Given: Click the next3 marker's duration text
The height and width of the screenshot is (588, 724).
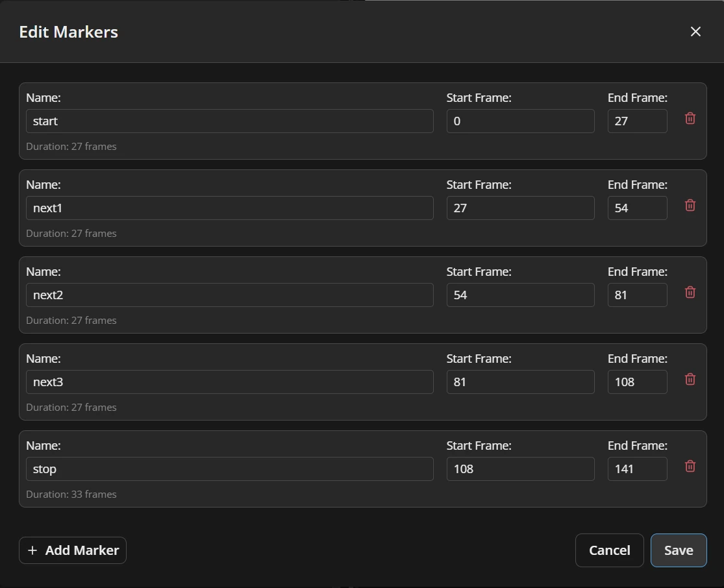Looking at the screenshot, I should point(71,408).
